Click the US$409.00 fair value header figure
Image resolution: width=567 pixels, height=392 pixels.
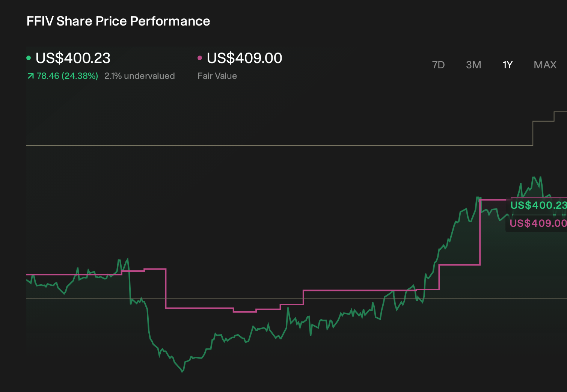(x=244, y=58)
